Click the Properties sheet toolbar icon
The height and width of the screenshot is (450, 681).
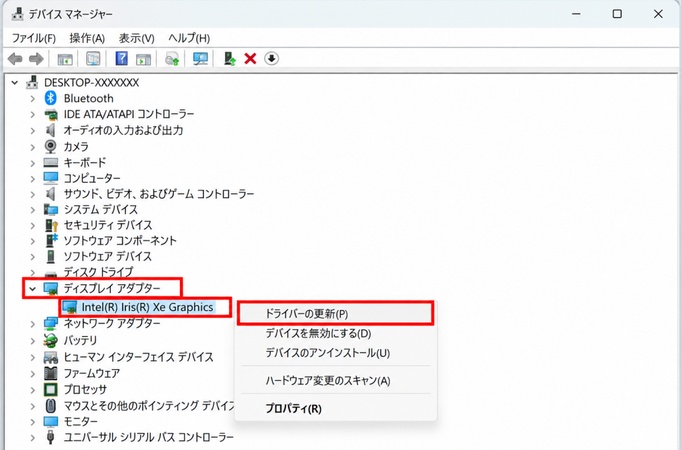click(93, 59)
